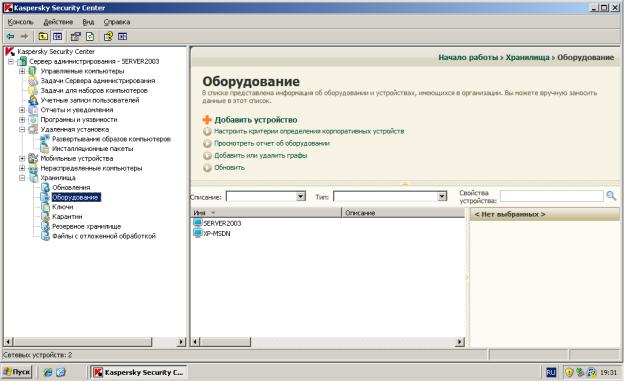Screen dimensions: 624x381
Task: Select Файлы с отложенной обработкой item
Action: point(104,236)
